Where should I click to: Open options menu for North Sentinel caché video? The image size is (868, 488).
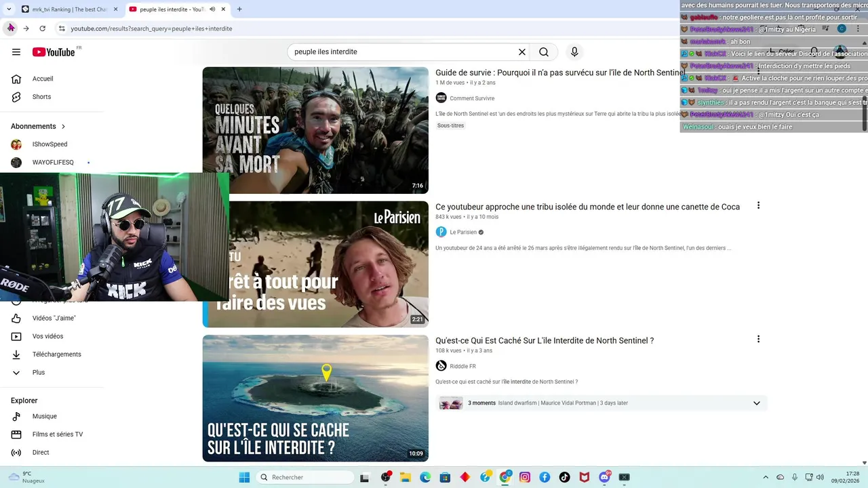758,339
